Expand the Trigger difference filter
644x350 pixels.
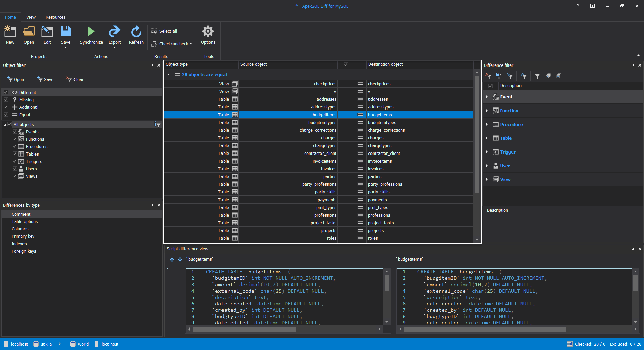pyautogui.click(x=487, y=152)
